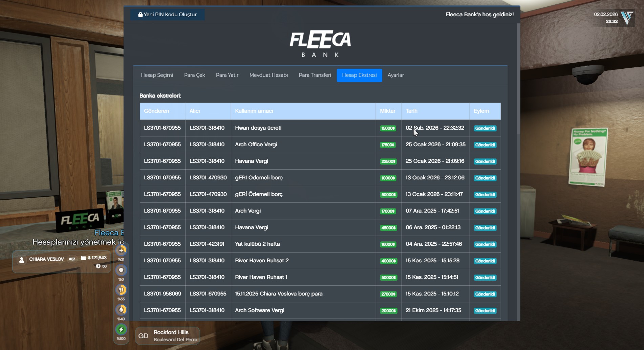Click the server V logo near the clock
Image resolution: width=644 pixels, height=350 pixels.
pyautogui.click(x=627, y=18)
